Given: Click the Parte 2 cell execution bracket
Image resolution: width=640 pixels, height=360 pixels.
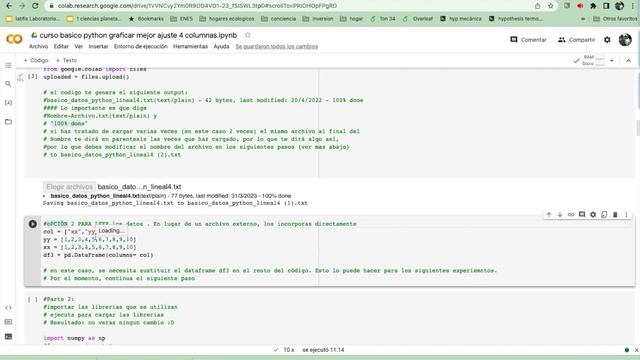Looking at the screenshot, I should pos(33,300).
